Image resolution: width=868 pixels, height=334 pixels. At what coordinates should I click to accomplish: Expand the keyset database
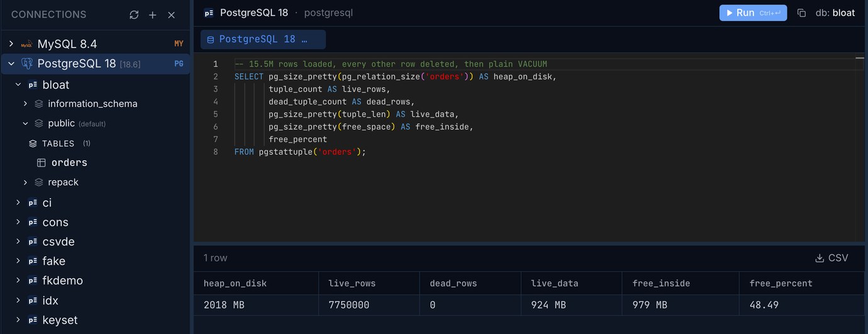coord(18,320)
